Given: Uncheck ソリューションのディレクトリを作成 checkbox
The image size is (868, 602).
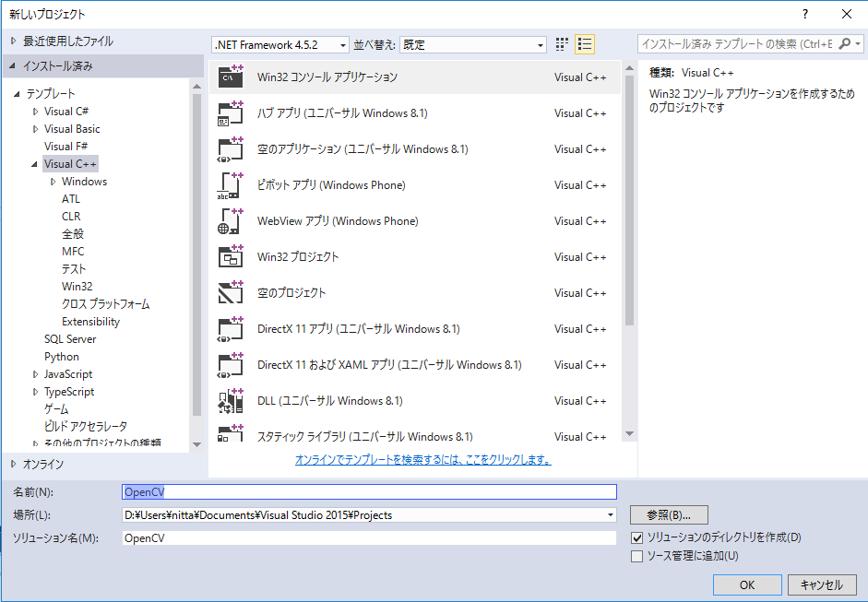Looking at the screenshot, I should click(x=636, y=537).
